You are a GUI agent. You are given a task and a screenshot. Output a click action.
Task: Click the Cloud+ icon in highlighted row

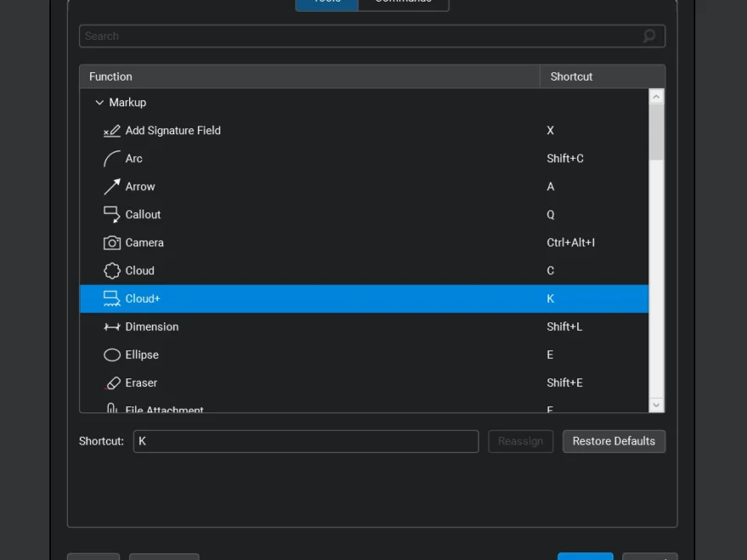[112, 299]
